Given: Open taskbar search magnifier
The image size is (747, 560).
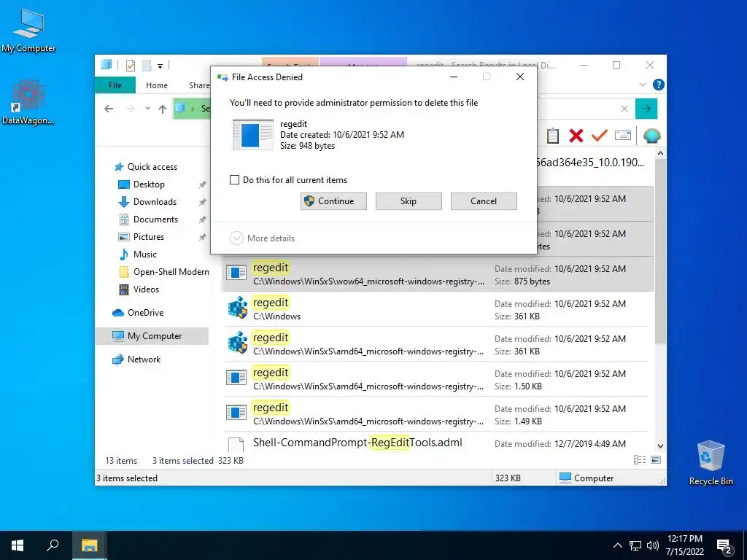Looking at the screenshot, I should [53, 545].
